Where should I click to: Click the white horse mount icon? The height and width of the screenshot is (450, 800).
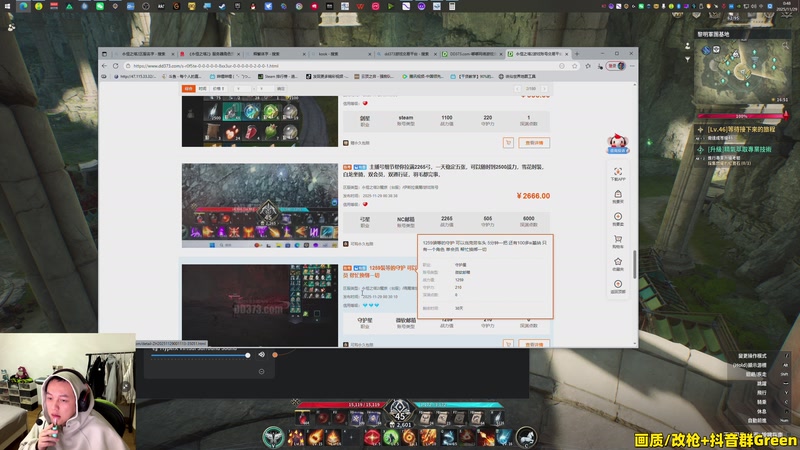click(x=526, y=437)
